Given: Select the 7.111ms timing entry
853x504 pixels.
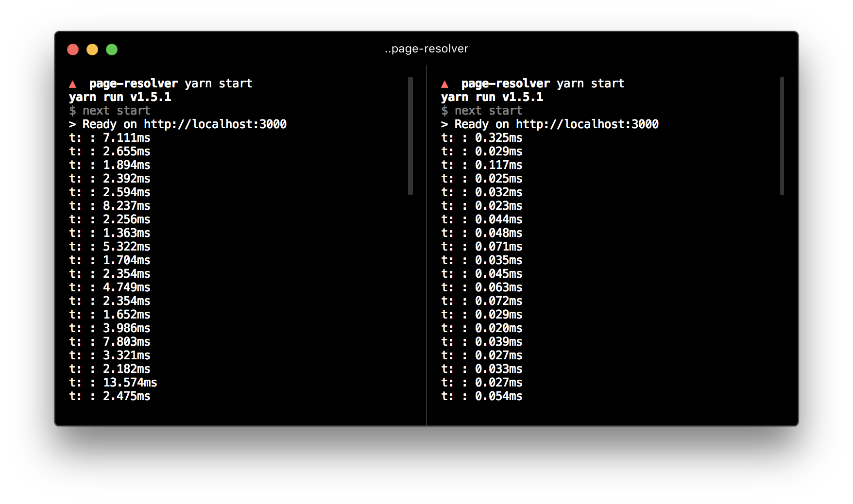Looking at the screenshot, I should pyautogui.click(x=126, y=138).
